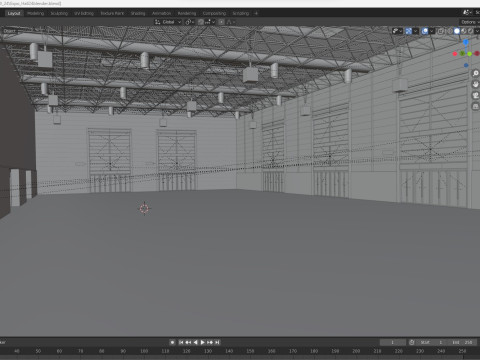Add a new workspace with plus button

(x=256, y=13)
